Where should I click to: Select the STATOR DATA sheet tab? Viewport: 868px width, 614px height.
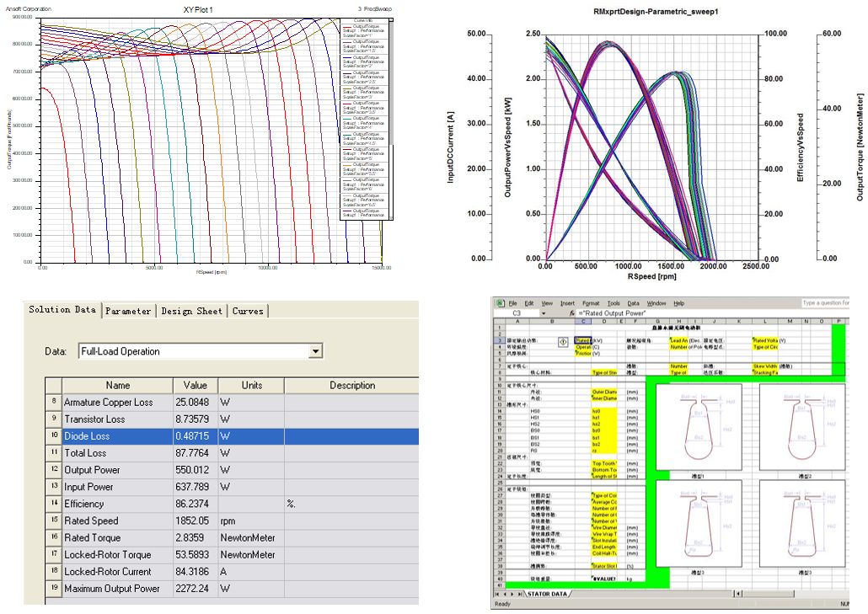[547, 594]
